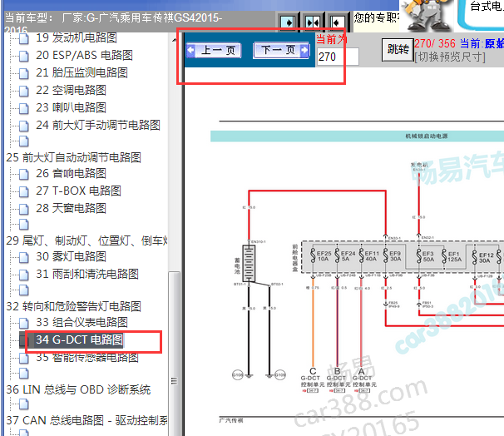
Task: Click the scroll-up arrow of the tree panel
Action: point(174,40)
